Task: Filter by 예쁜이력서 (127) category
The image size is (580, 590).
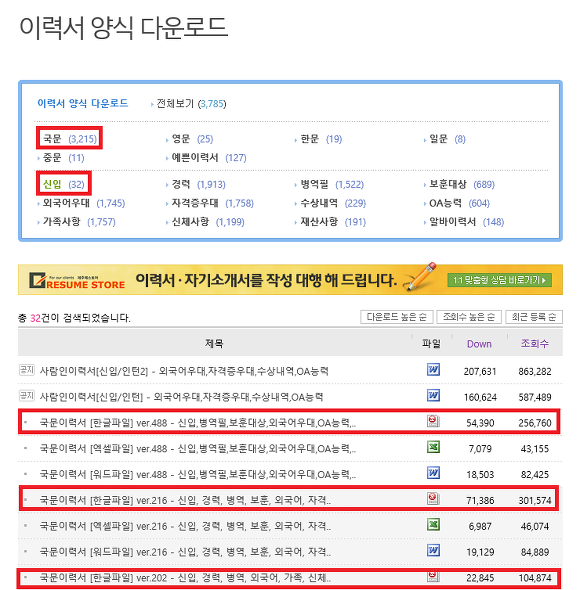Action: (x=209, y=158)
